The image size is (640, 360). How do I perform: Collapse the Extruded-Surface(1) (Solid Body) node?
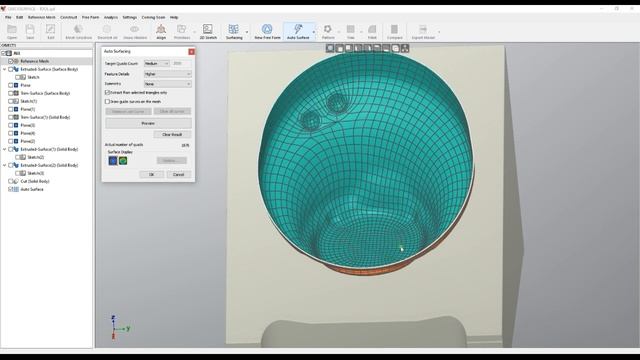point(4,149)
